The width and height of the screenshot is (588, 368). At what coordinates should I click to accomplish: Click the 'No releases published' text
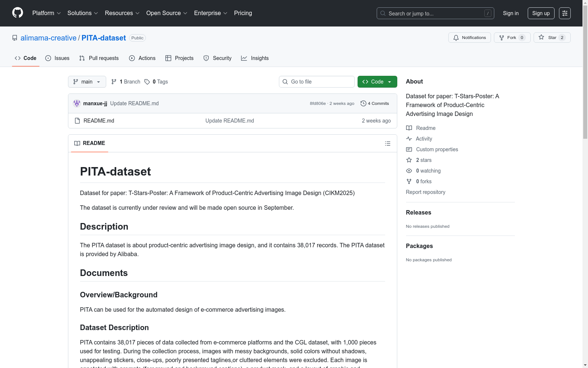coord(428,226)
